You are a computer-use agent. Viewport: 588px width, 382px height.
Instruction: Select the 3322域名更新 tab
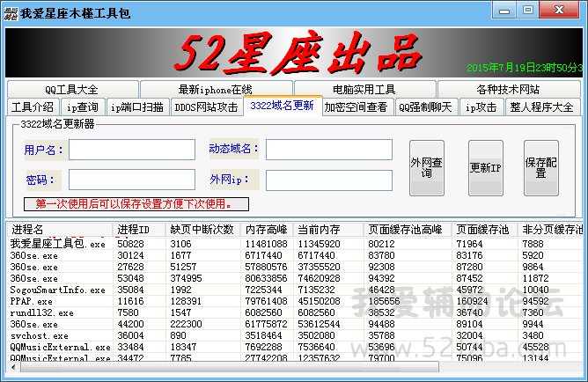[x=283, y=106]
